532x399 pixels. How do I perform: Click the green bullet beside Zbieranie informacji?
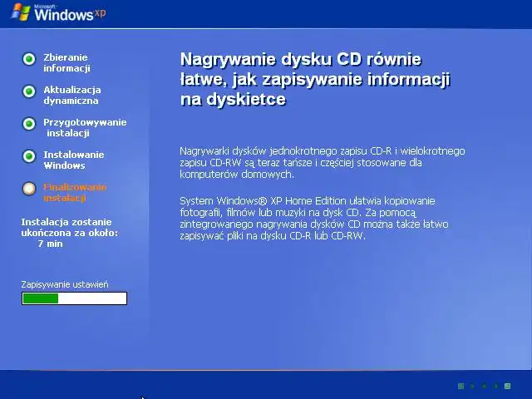pos(29,59)
